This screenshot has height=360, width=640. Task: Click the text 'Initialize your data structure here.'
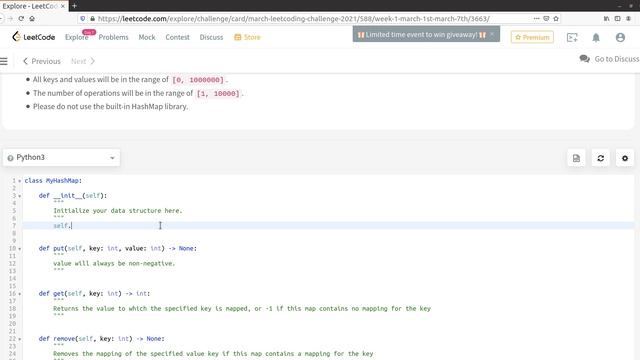(118, 211)
